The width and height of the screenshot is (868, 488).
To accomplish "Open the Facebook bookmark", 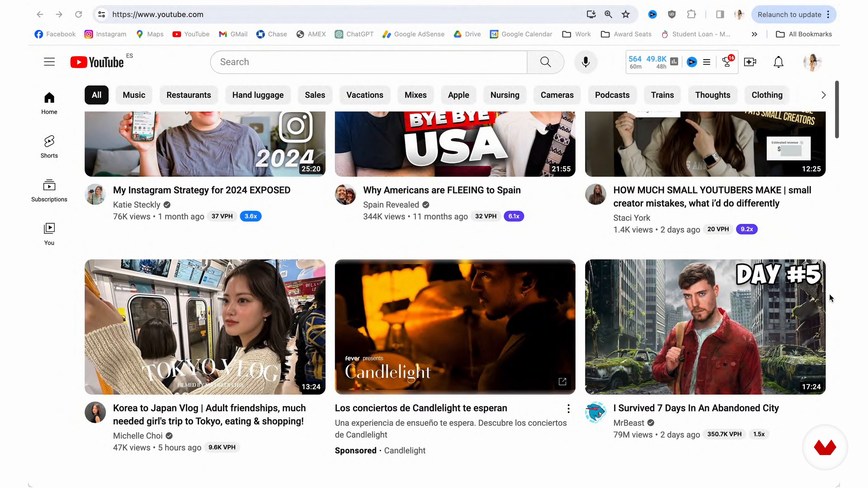I will click(x=55, y=34).
